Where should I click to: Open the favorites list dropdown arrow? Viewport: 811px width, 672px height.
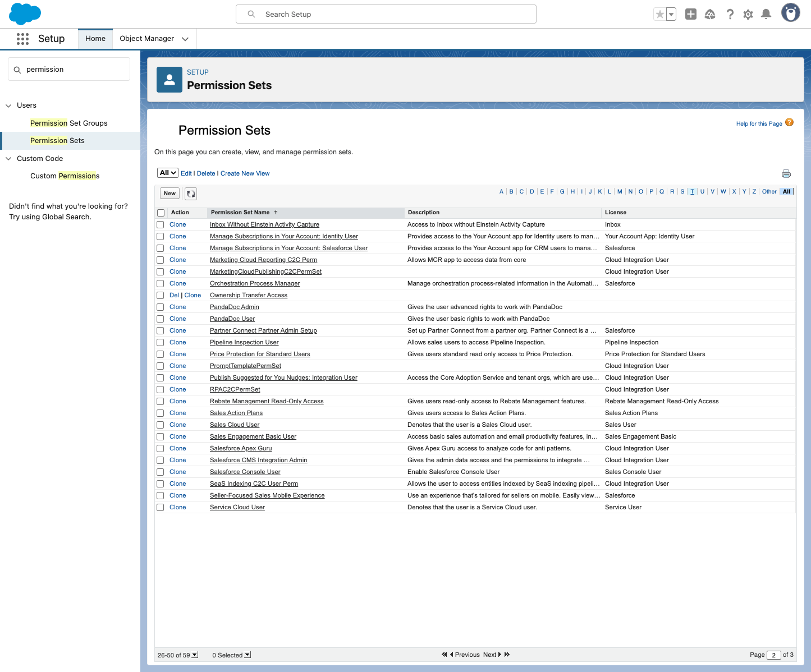tap(671, 14)
